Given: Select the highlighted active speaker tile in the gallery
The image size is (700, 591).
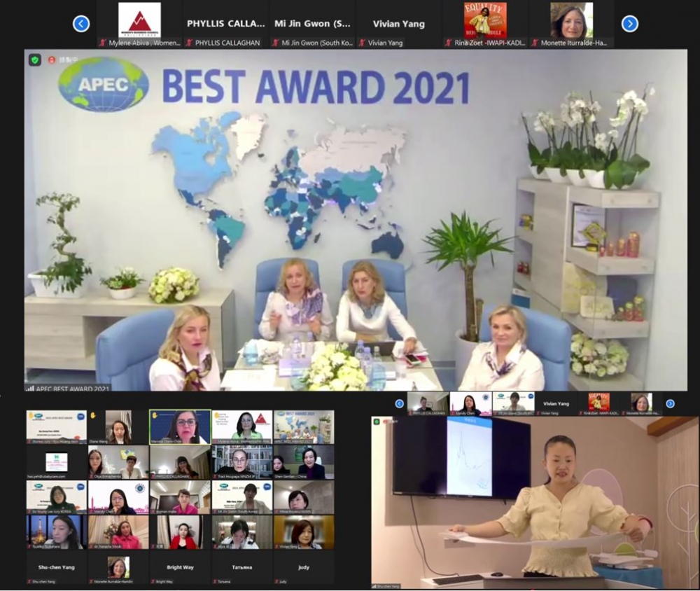Looking at the screenshot, I should tap(181, 427).
